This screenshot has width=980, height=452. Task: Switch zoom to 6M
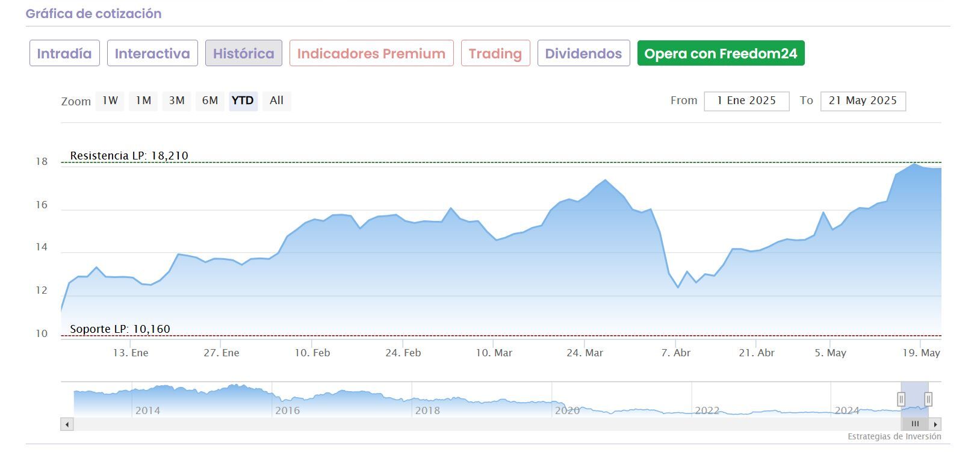point(210,101)
